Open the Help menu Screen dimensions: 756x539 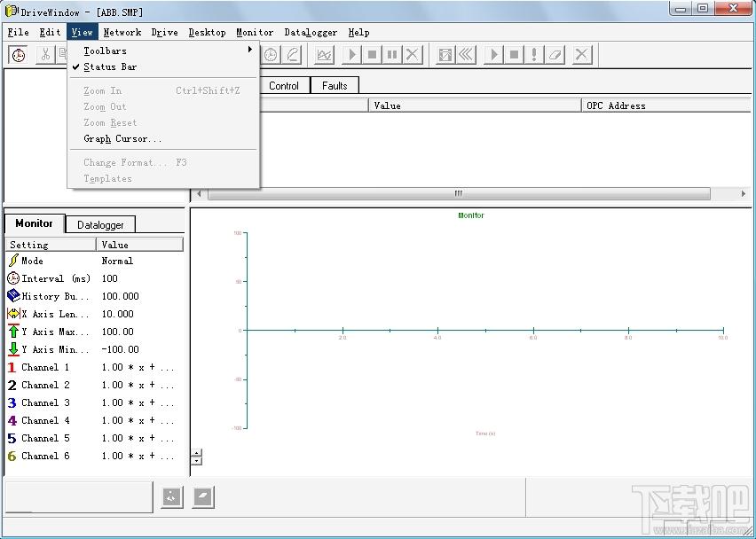[358, 32]
